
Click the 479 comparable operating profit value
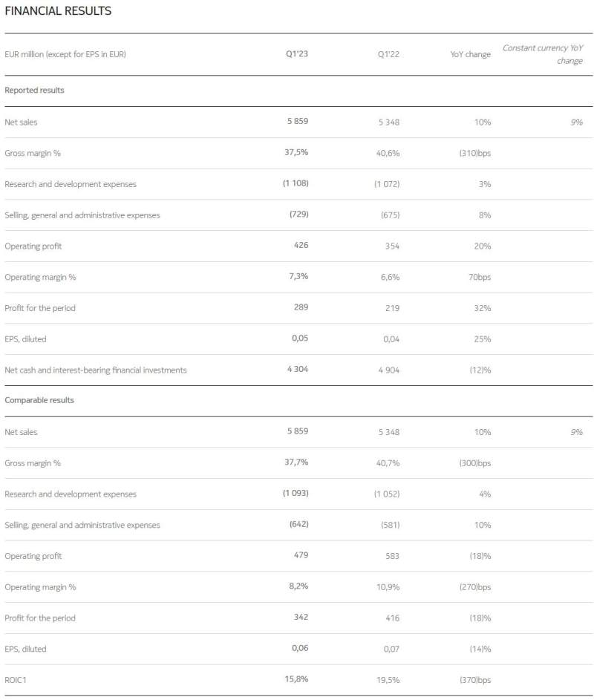tap(299, 555)
